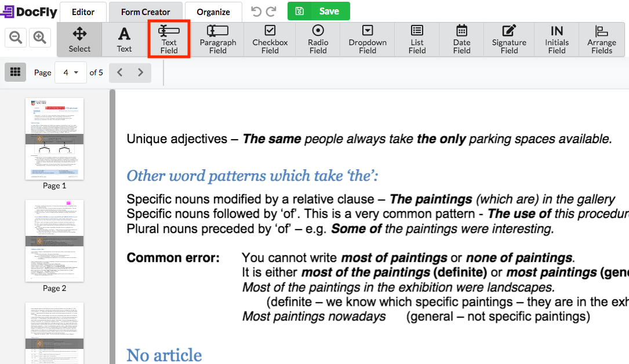Activate the Select move tool

point(79,39)
